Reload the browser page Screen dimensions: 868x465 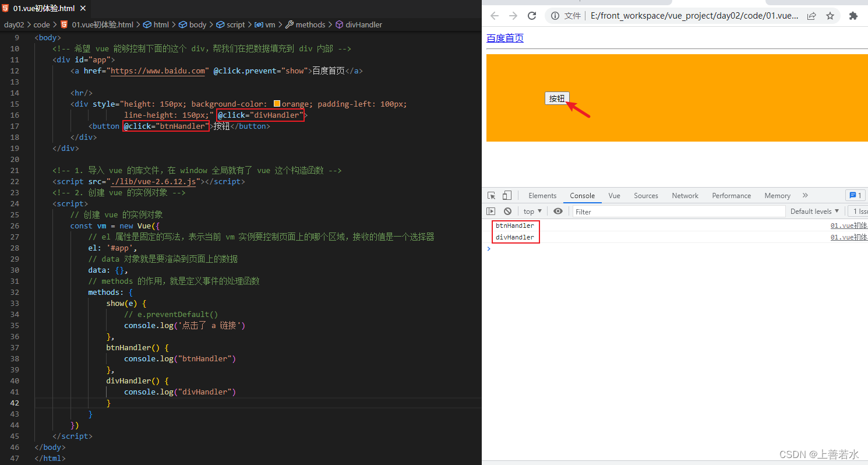point(532,16)
